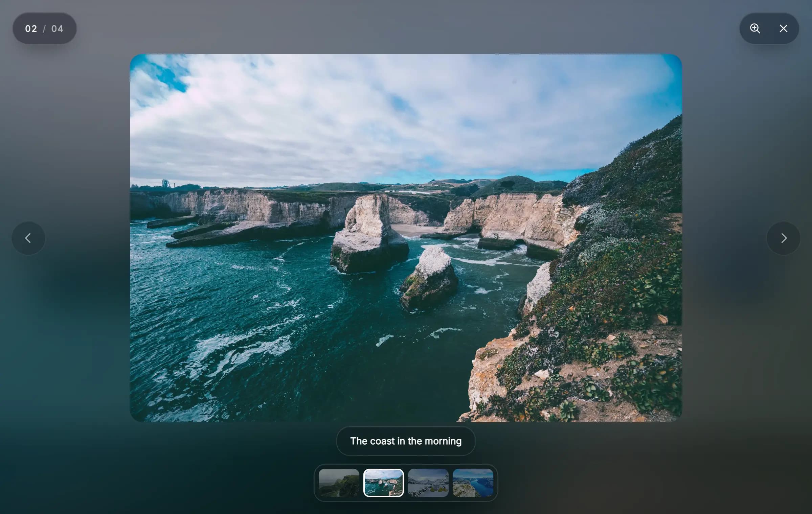Go to the previous image arrow
Viewport: 812px width, 514px height.
coord(28,238)
